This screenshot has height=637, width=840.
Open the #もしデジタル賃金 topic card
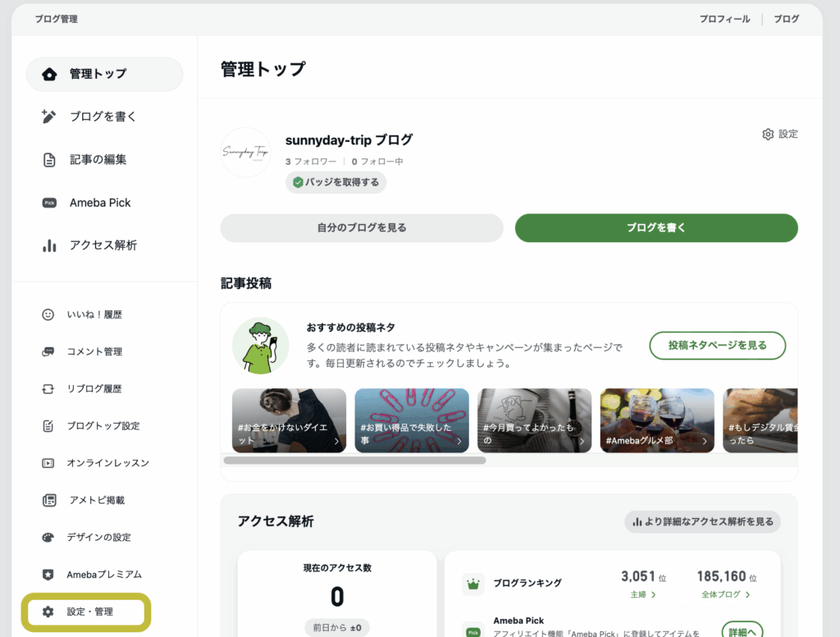tap(760, 420)
